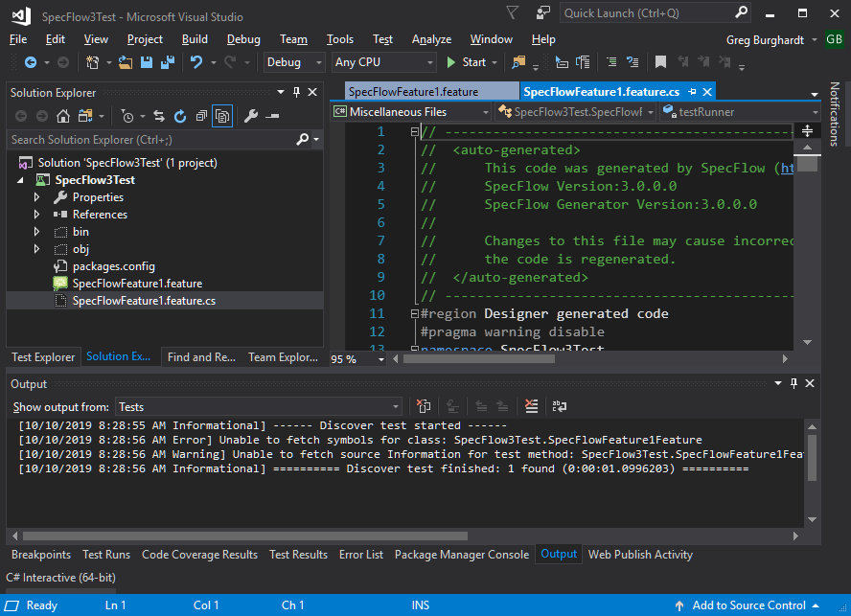Click the editor horizontal scrollbar thumb
Image resolution: width=851 pixels, height=616 pixels.
pyautogui.click(x=479, y=358)
